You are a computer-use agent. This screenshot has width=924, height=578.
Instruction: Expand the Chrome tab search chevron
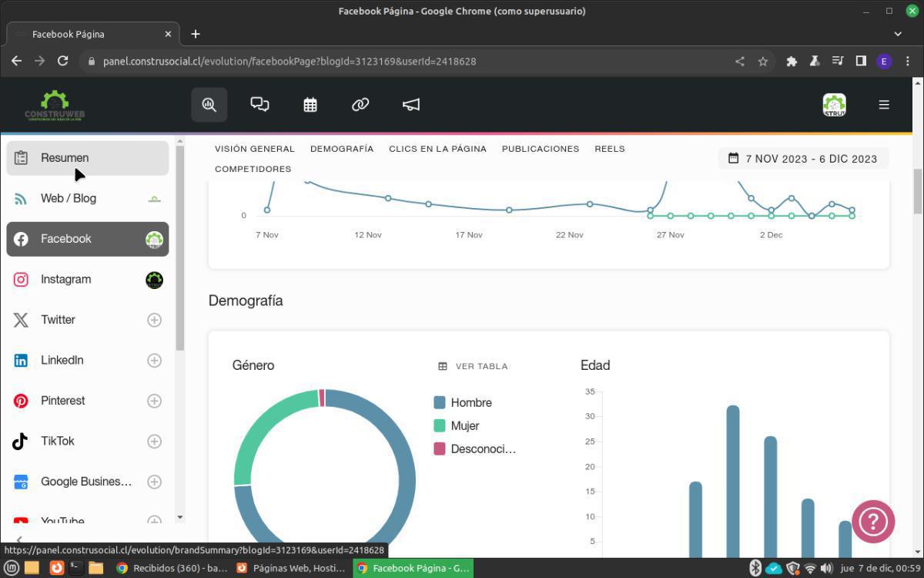(898, 34)
